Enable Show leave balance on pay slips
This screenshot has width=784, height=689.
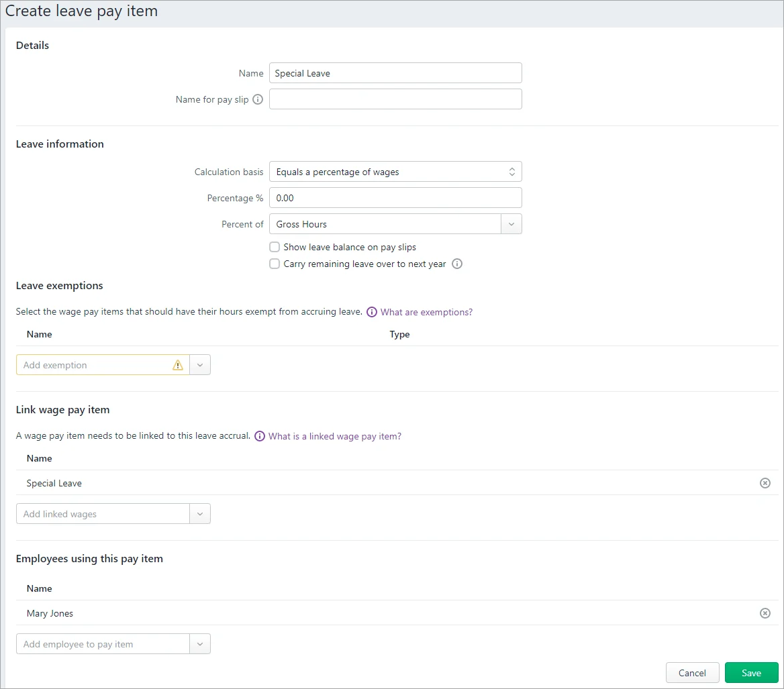[x=275, y=247]
